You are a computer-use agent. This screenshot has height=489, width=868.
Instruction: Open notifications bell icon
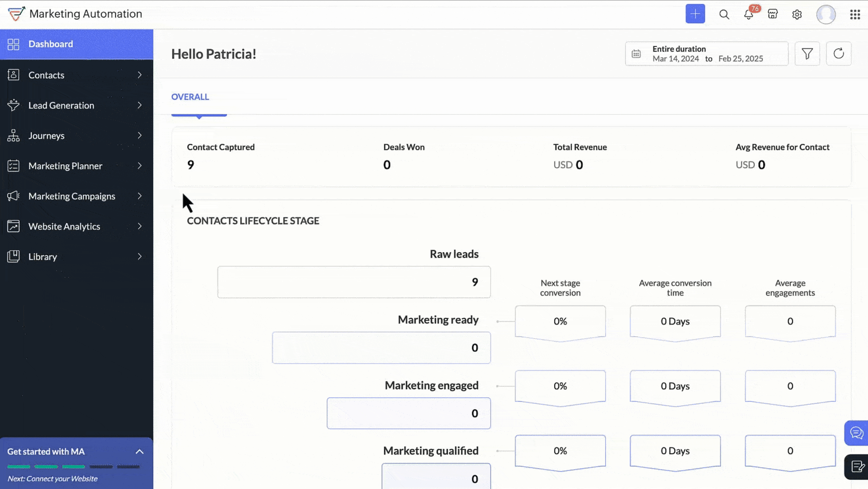[748, 14]
